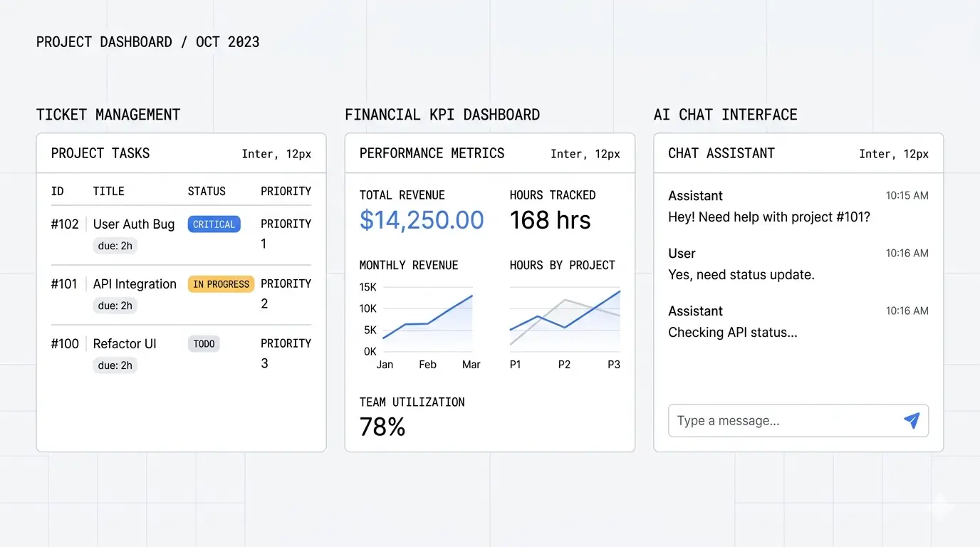The image size is (980, 547).
Task: Click the HOURS TRACKED label
Action: (x=553, y=195)
